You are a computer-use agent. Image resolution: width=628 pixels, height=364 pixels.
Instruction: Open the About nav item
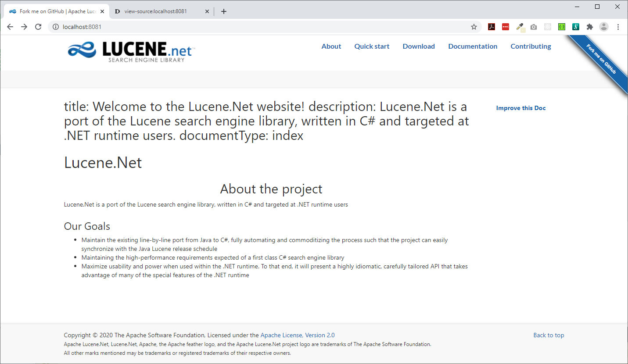(331, 46)
